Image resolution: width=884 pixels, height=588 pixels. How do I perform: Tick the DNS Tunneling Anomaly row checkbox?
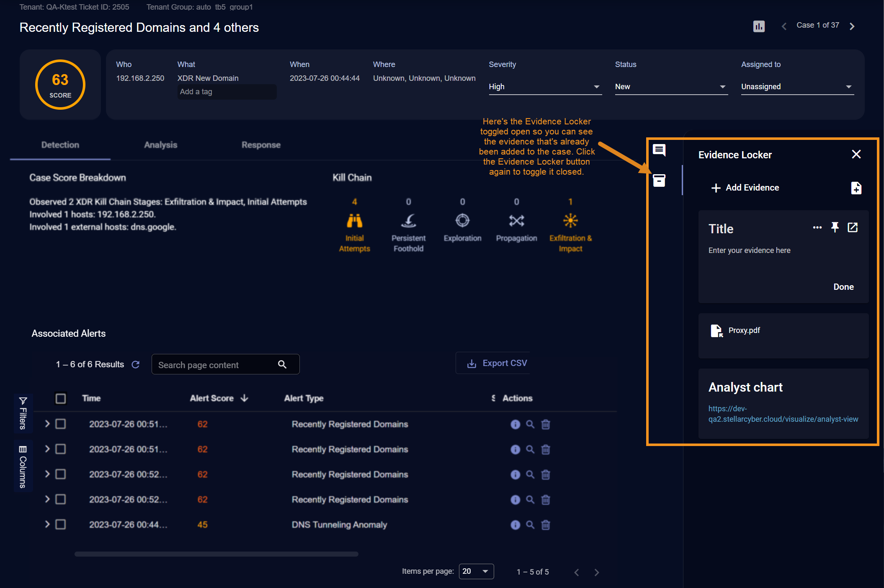pyautogui.click(x=61, y=524)
